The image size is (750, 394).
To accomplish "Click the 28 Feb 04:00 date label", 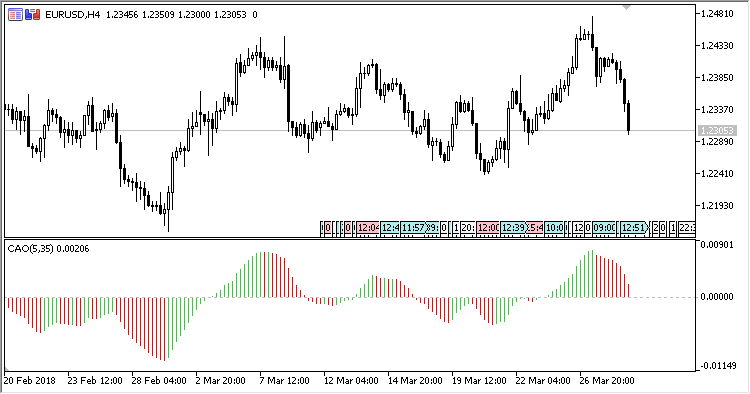I will tap(159, 381).
